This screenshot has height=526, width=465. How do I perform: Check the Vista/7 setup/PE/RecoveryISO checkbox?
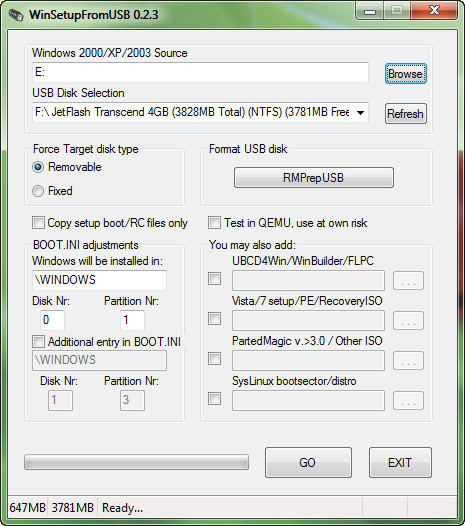214,319
